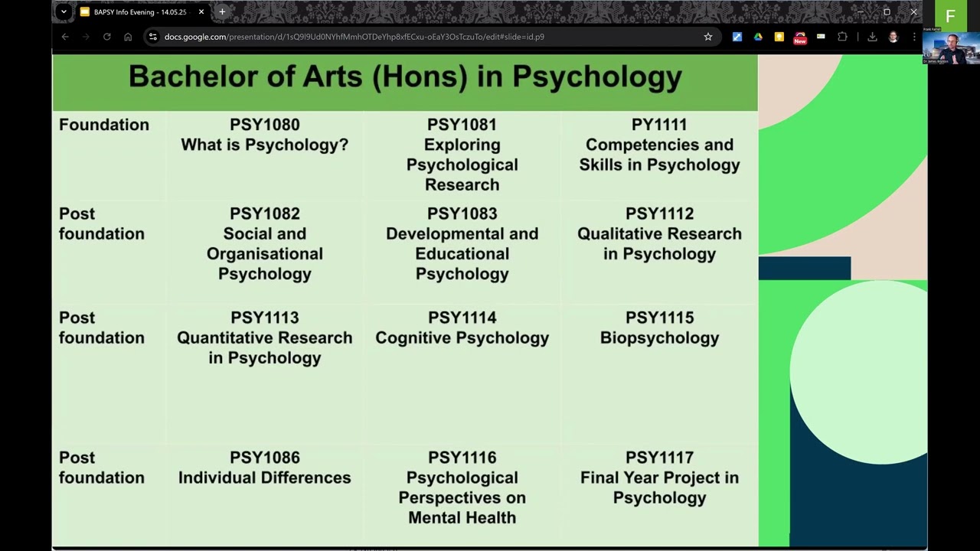Click the slide title Bachelor of Arts (Hons)

pyautogui.click(x=405, y=77)
